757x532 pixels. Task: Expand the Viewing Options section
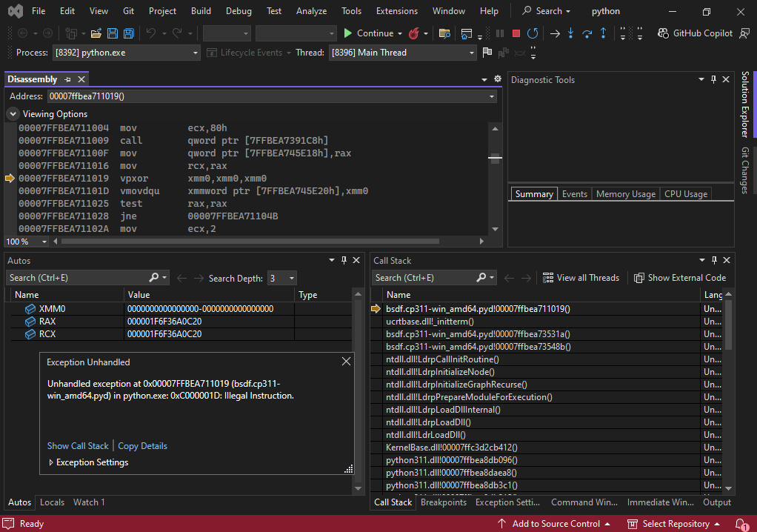pyautogui.click(x=13, y=114)
